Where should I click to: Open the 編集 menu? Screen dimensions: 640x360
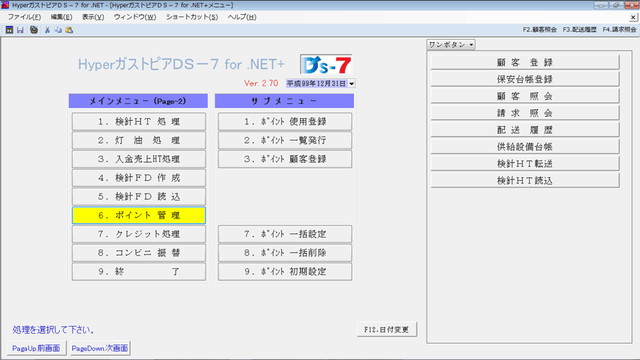pos(61,17)
